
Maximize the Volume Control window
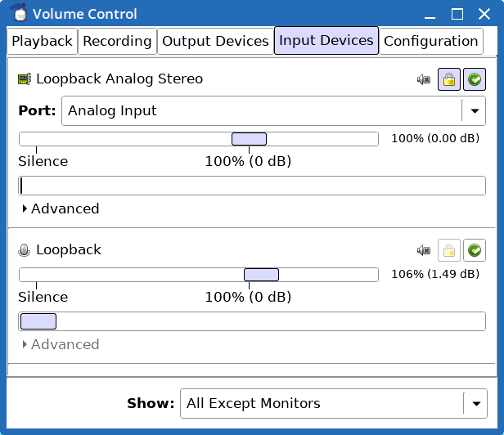[x=457, y=14]
